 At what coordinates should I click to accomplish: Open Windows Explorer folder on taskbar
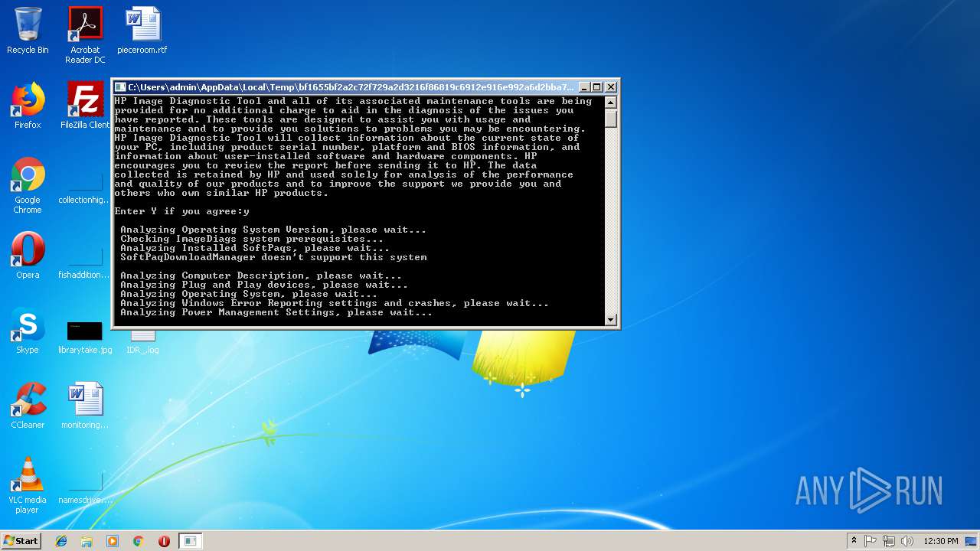87,541
